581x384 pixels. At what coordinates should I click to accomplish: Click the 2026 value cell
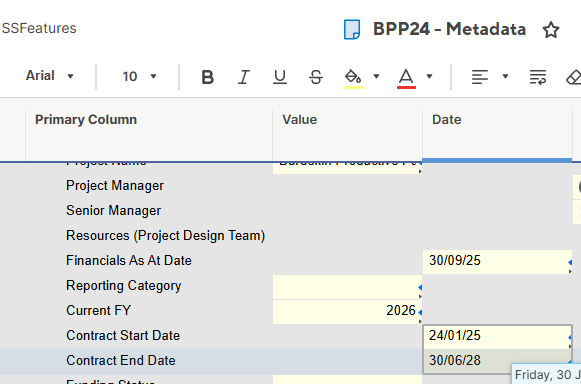click(x=348, y=312)
